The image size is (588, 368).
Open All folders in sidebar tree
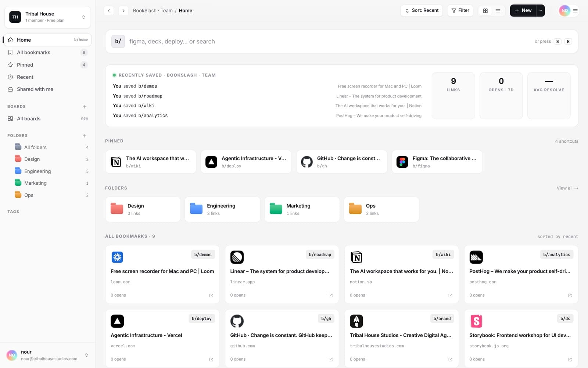[x=51, y=147]
